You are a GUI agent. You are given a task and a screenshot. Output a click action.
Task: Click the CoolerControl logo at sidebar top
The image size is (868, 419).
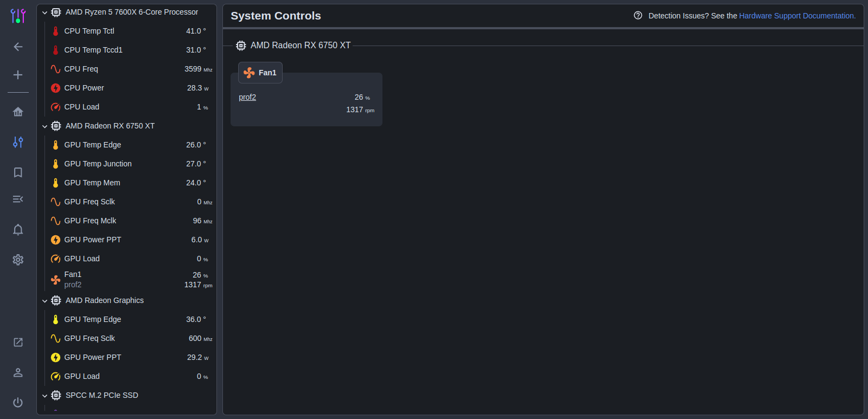(18, 16)
